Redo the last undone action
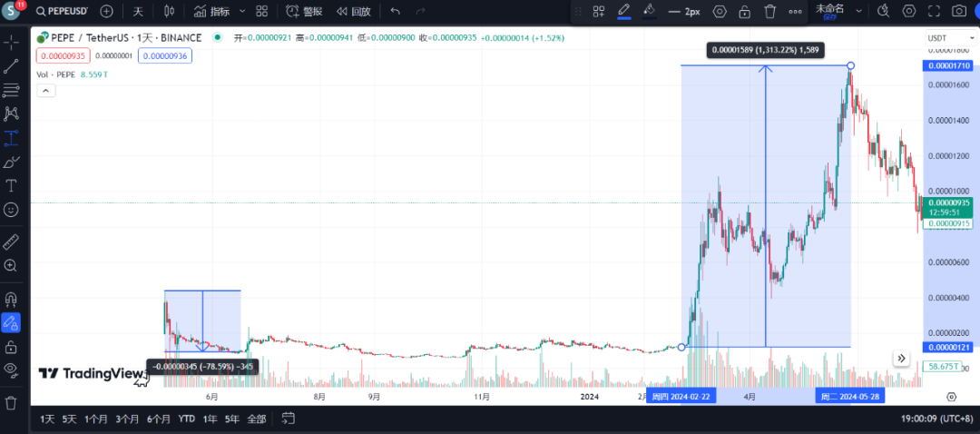980x434 pixels. click(420, 11)
